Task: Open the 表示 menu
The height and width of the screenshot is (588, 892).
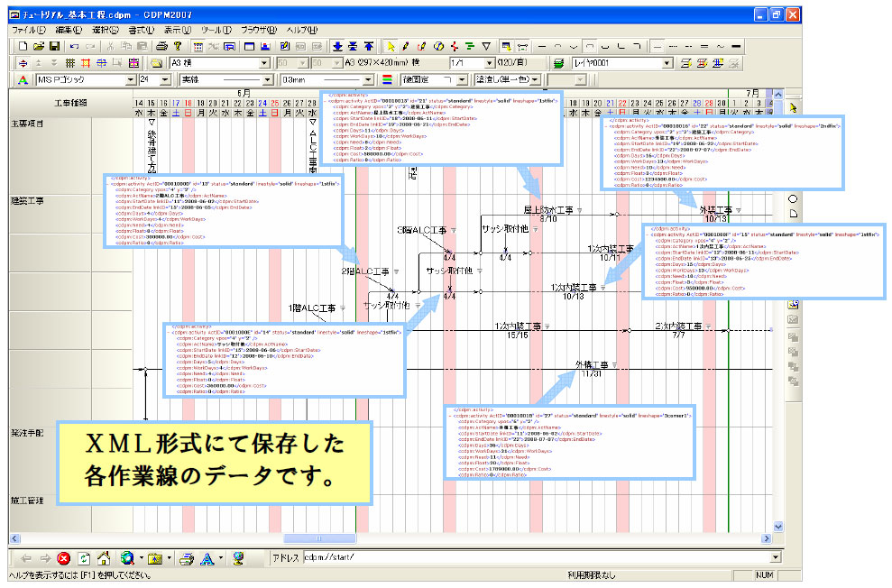Action: point(173,30)
